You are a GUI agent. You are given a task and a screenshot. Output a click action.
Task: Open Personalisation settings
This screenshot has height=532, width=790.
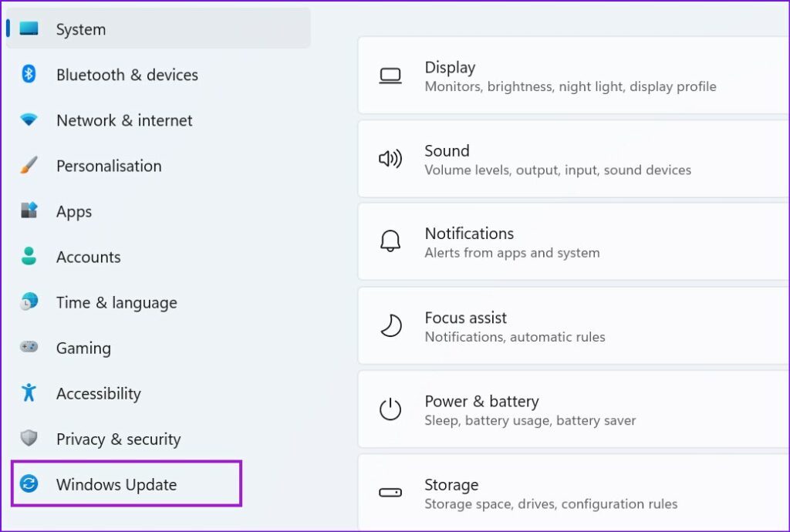(x=109, y=166)
